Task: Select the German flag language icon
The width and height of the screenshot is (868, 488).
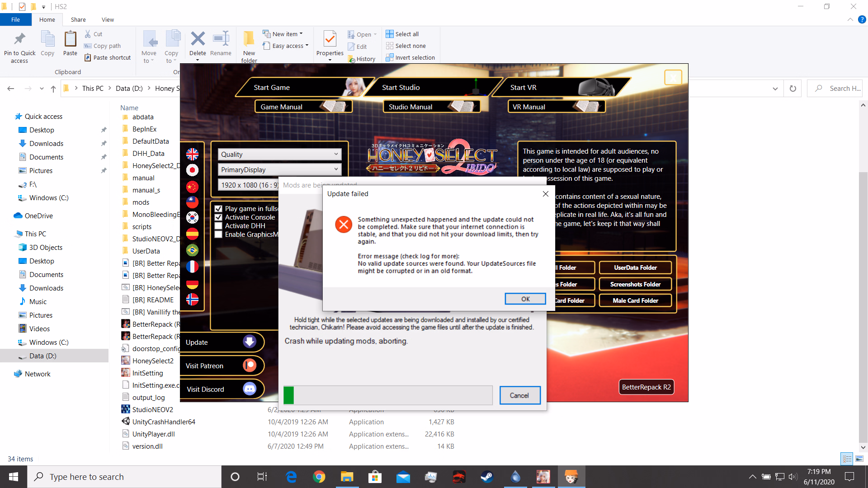Action: pos(192,283)
